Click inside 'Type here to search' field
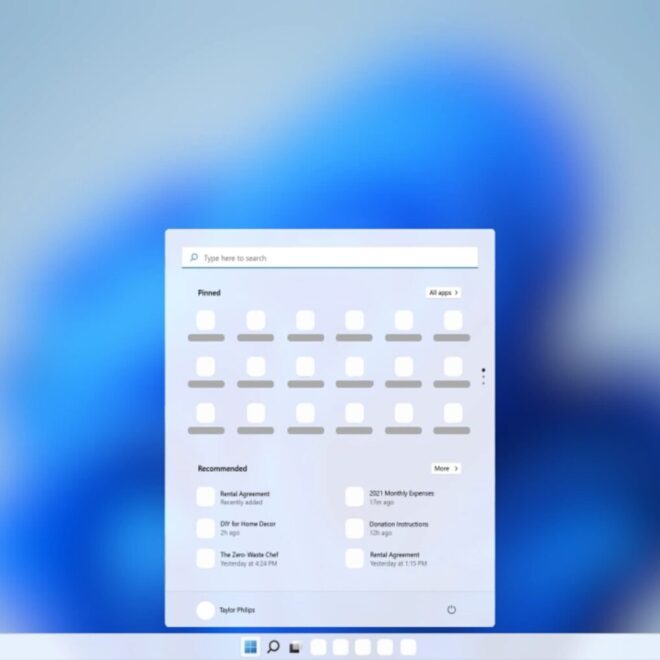 (330, 257)
